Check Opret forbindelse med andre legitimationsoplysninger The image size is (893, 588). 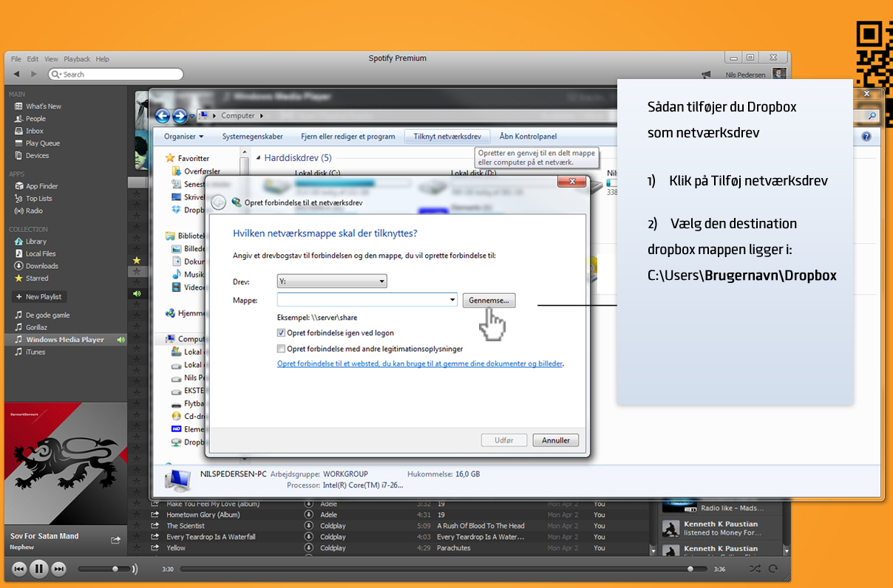281,349
